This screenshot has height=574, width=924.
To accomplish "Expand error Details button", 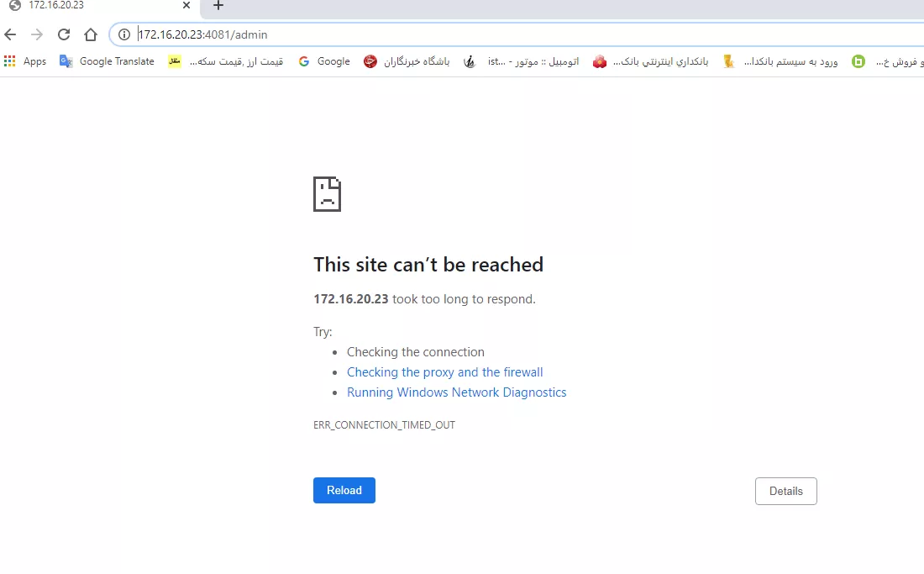I will tap(786, 491).
